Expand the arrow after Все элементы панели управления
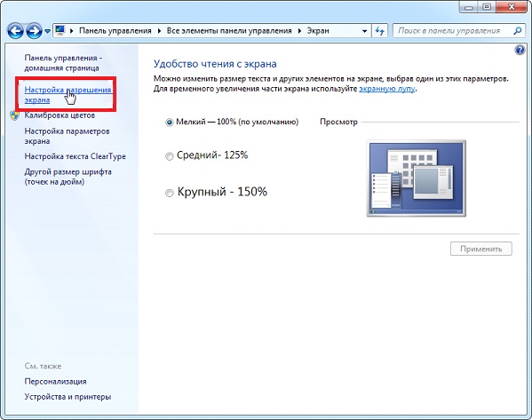This screenshot has width=532, height=420. [x=299, y=31]
